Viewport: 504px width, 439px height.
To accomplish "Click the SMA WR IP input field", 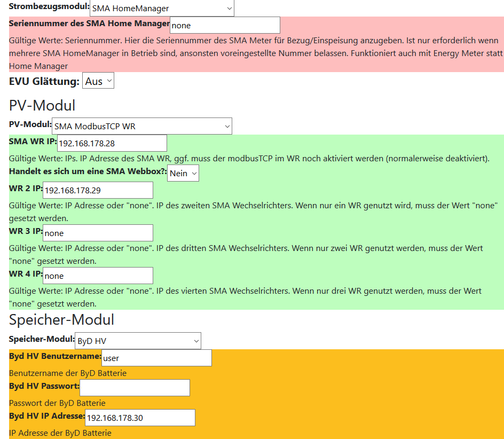I will click(x=112, y=143).
